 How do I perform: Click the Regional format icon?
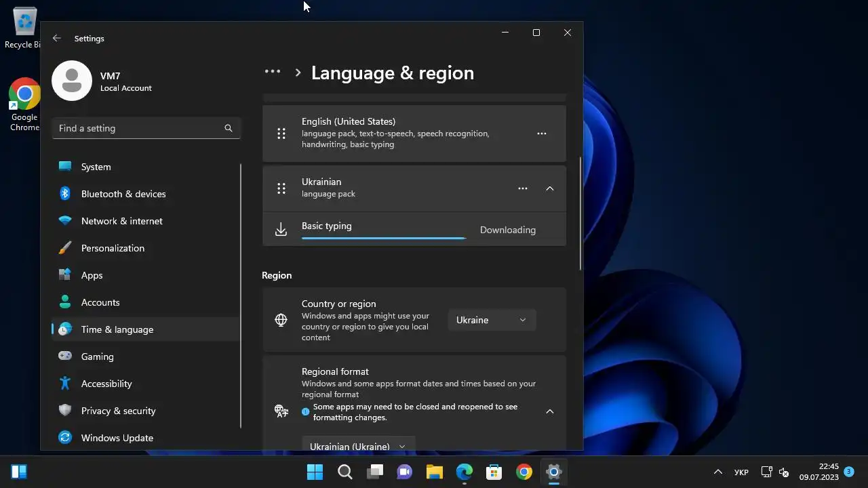click(281, 411)
